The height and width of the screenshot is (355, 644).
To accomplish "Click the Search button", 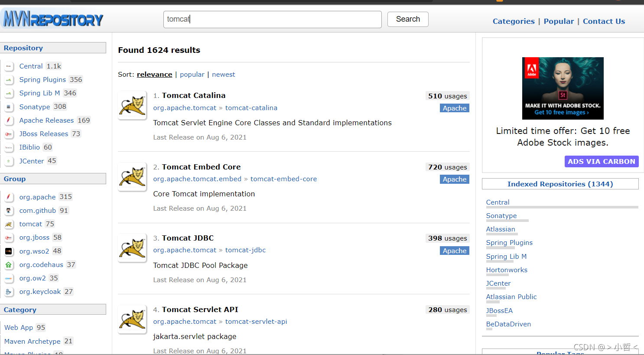I will tap(408, 19).
